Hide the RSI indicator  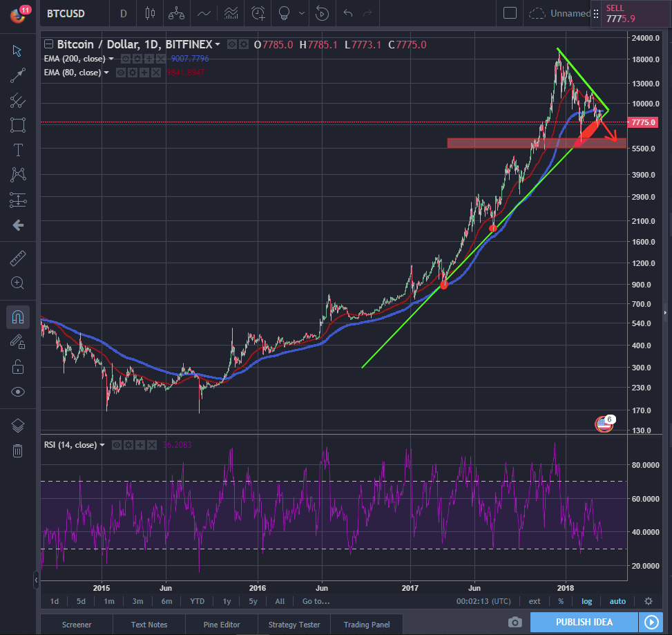(117, 445)
